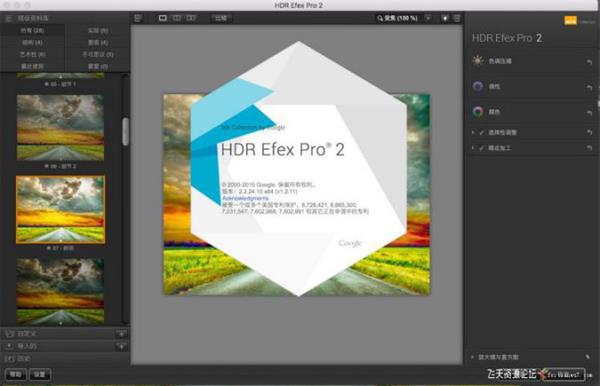Click the Compare button in the top toolbar
The image size is (600, 386).
pos(221,18)
